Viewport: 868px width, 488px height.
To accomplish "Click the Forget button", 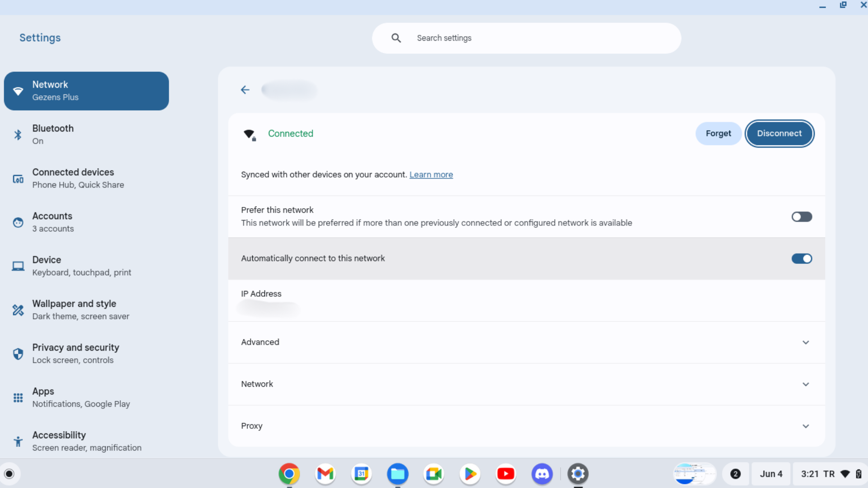I will 718,133.
